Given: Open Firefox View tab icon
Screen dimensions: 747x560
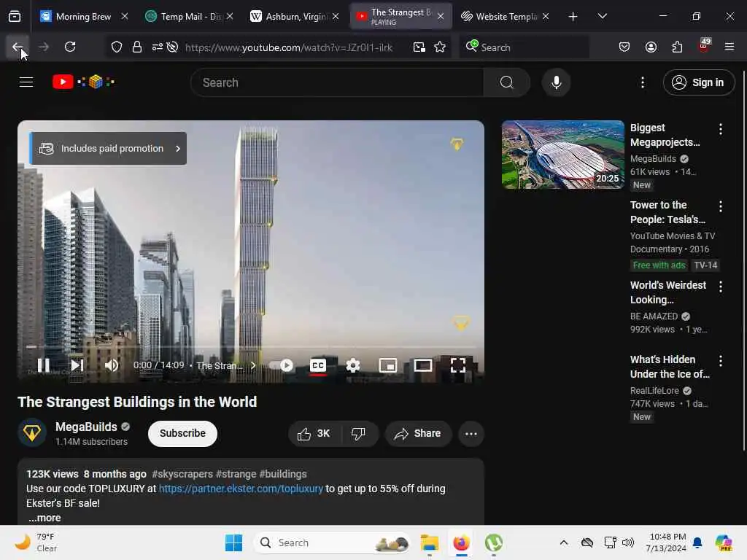Looking at the screenshot, I should click(15, 17).
